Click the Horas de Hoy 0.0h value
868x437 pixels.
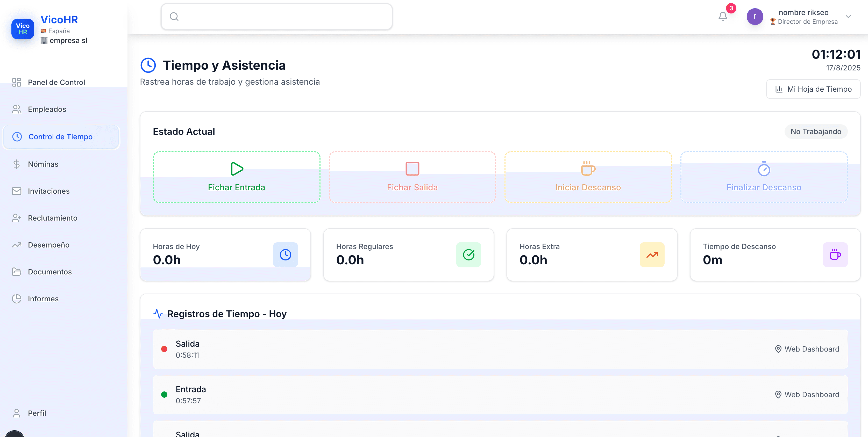coord(167,260)
